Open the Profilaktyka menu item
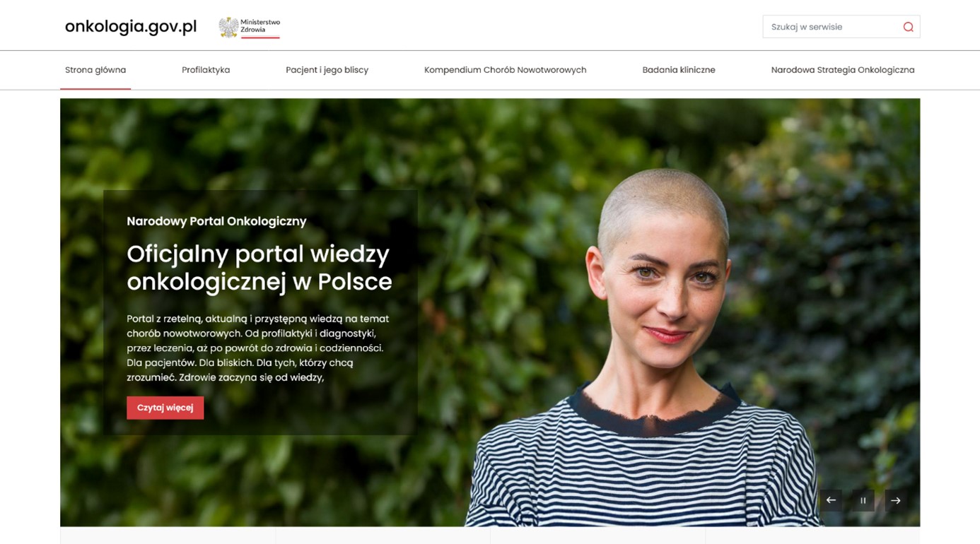 click(206, 70)
